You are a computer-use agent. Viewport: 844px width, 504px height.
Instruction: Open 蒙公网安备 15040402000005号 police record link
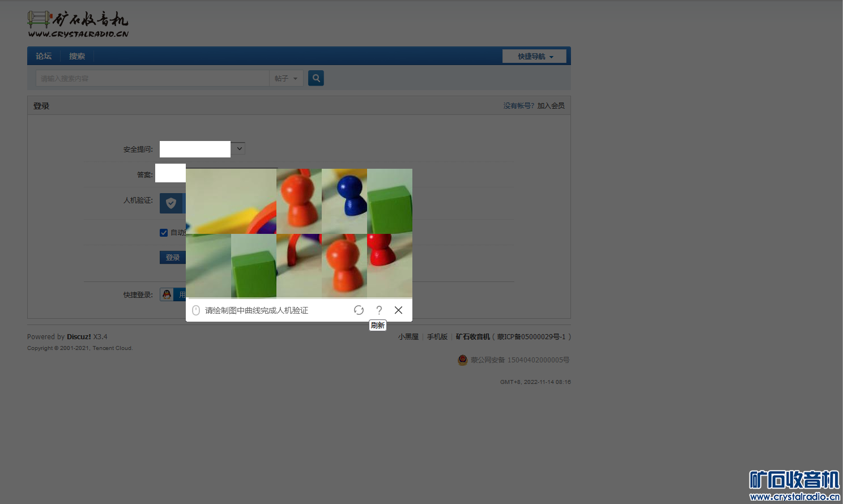(520, 360)
